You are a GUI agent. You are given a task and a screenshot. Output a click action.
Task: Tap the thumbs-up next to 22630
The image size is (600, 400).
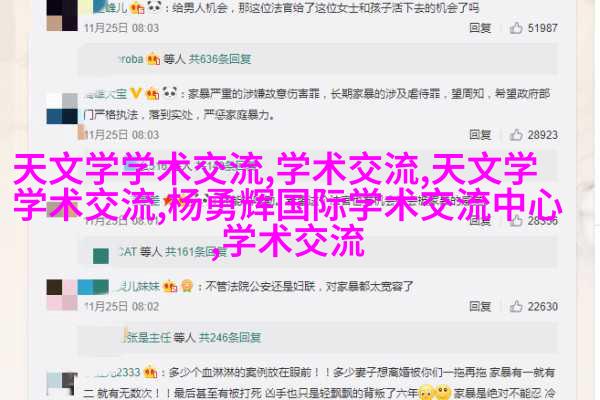(x=516, y=306)
